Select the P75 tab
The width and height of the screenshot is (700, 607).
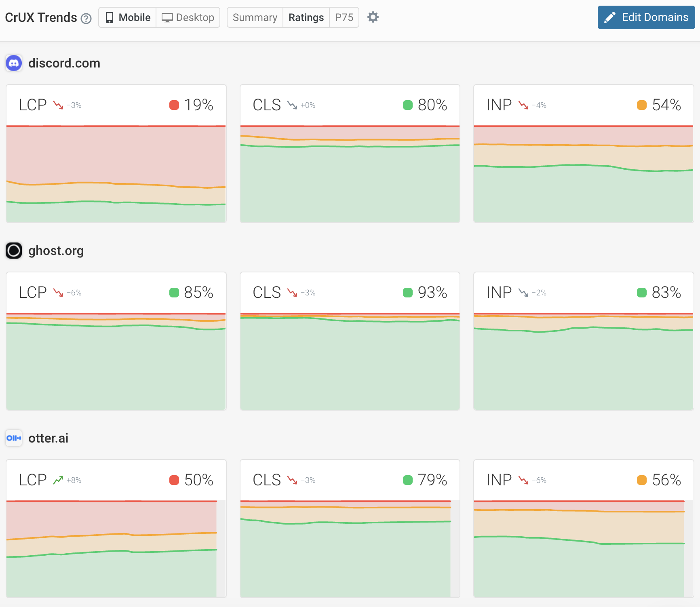pyautogui.click(x=344, y=17)
